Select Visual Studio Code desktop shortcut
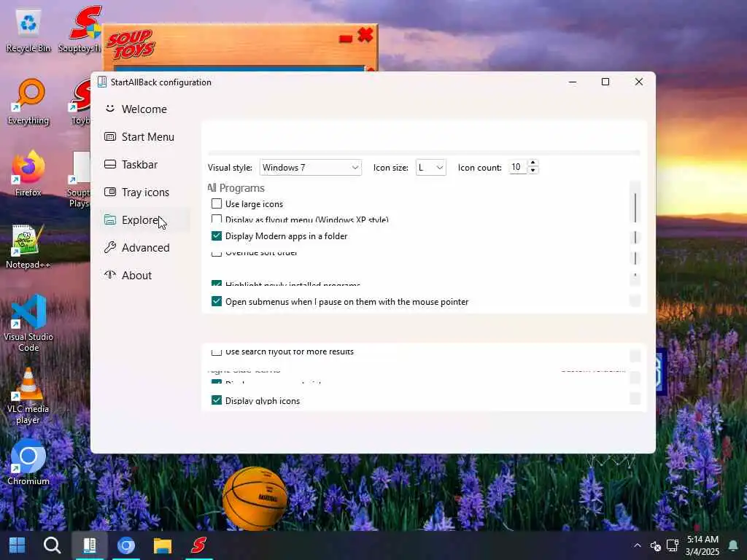The height and width of the screenshot is (560, 747). point(28,324)
